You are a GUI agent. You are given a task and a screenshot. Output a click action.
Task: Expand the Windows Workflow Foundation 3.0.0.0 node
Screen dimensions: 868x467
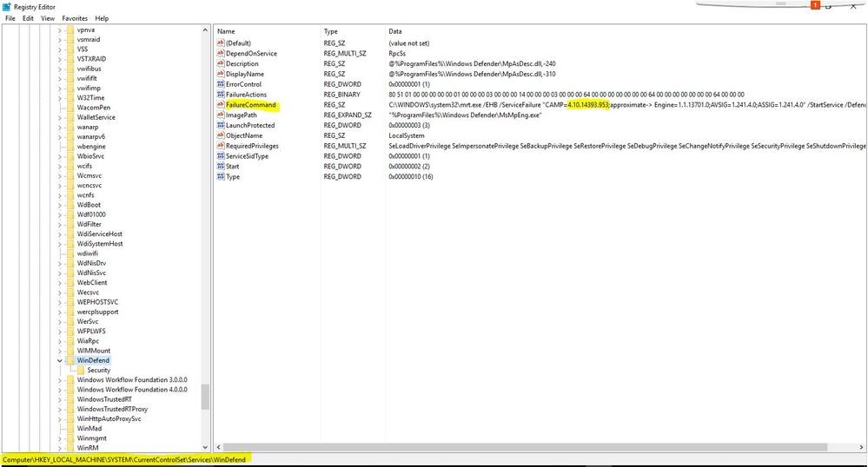pyautogui.click(x=60, y=379)
